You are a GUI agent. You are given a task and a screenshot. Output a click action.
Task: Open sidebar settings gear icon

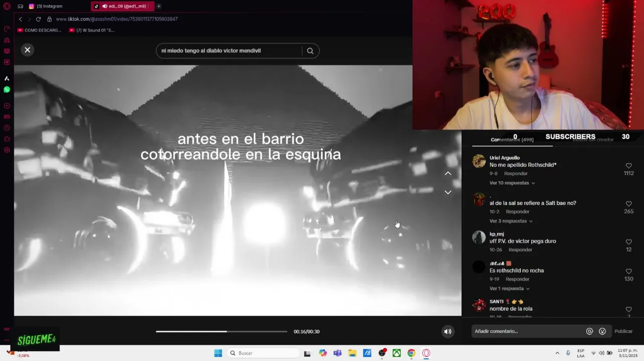click(x=7, y=150)
